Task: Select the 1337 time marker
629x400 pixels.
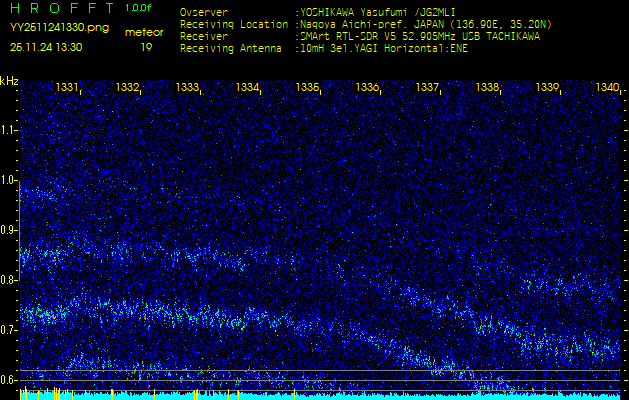Action: pyautogui.click(x=428, y=88)
